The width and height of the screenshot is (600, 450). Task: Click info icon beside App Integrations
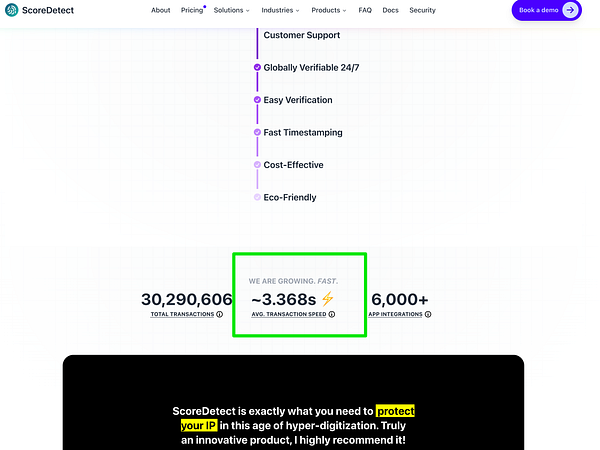click(428, 314)
